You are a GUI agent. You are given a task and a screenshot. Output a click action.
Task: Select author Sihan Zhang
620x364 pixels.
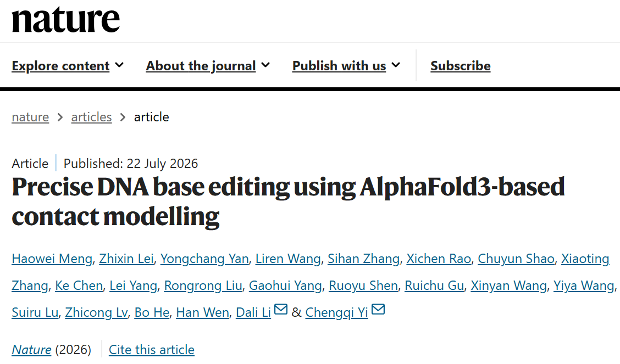coord(364,259)
